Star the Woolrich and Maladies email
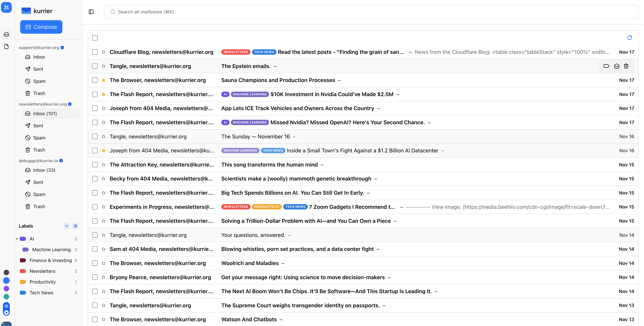Image resolution: width=644 pixels, height=326 pixels. coord(103,263)
